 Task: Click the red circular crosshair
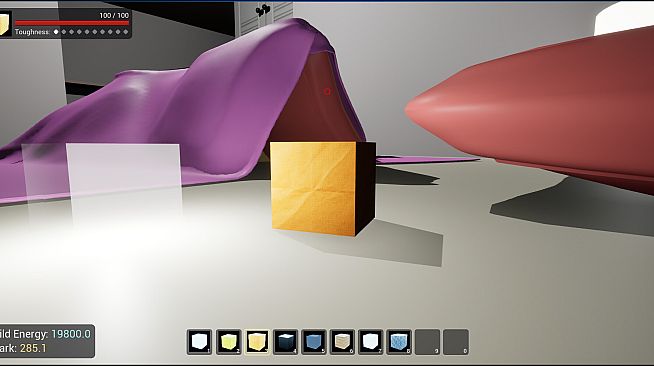(327, 91)
